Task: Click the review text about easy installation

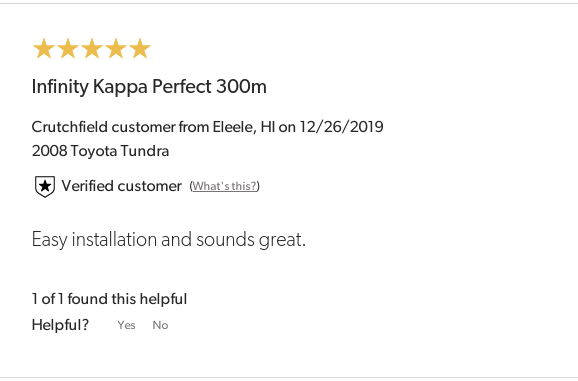Action: [x=169, y=240]
